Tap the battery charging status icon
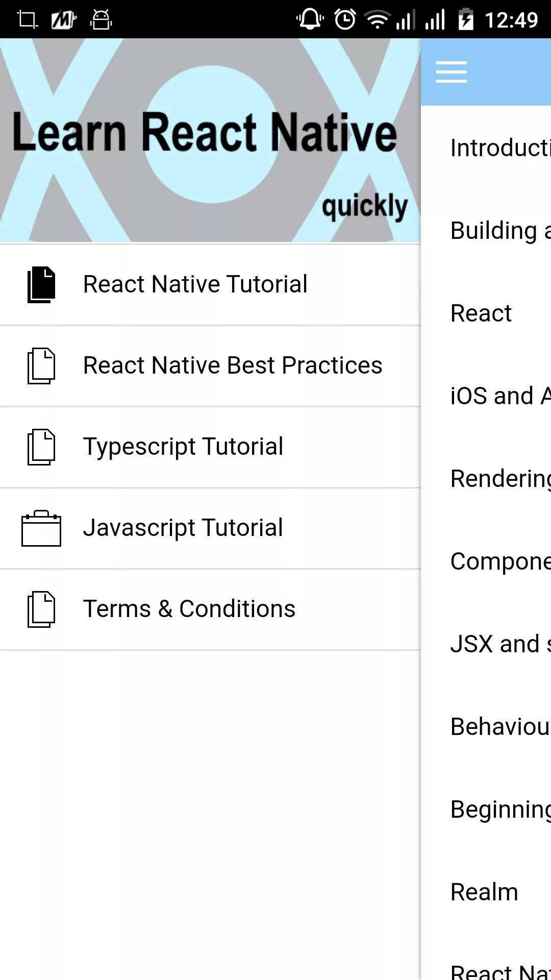551x980 pixels. pos(465,20)
